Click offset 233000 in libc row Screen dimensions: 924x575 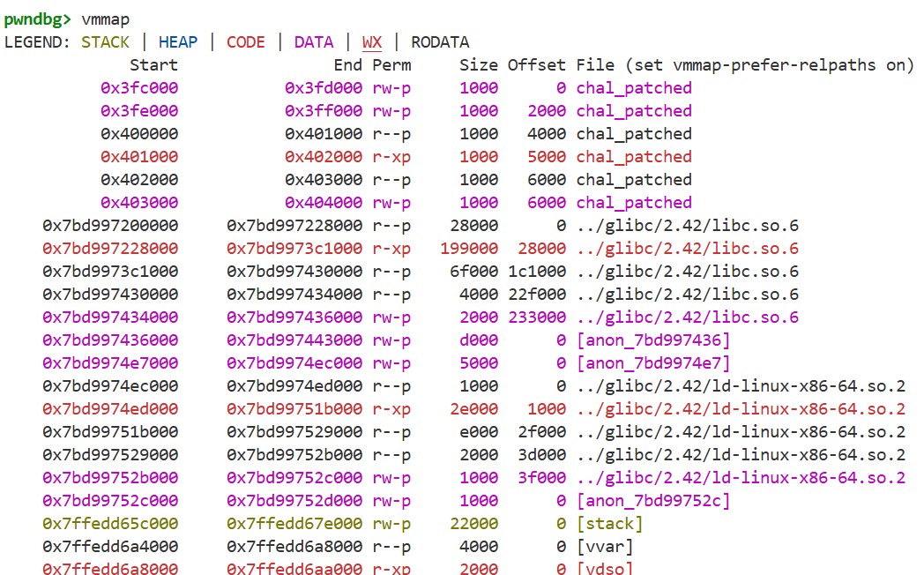coord(536,317)
